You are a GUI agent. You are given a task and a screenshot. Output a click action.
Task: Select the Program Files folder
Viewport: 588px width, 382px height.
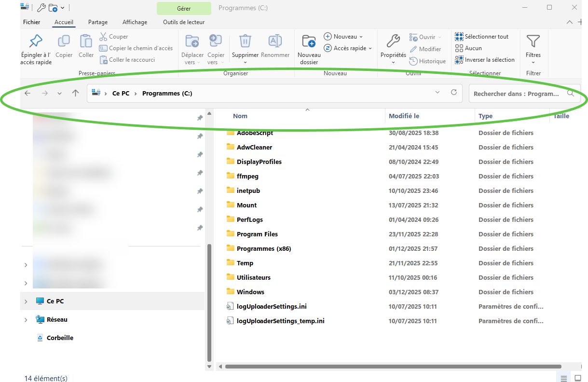pos(257,234)
